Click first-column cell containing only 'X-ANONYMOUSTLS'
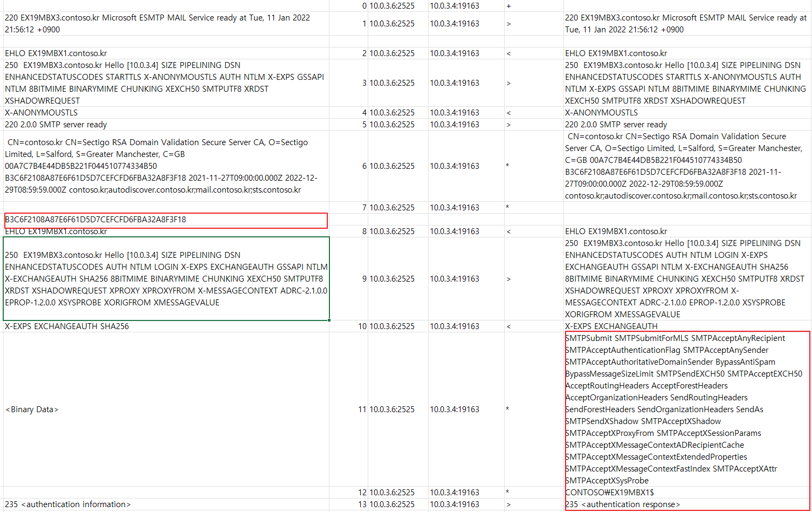The height and width of the screenshot is (512, 812). coord(166,113)
